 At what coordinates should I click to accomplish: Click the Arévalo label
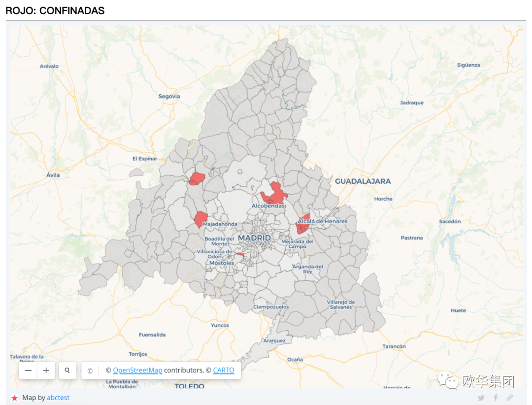(x=49, y=66)
